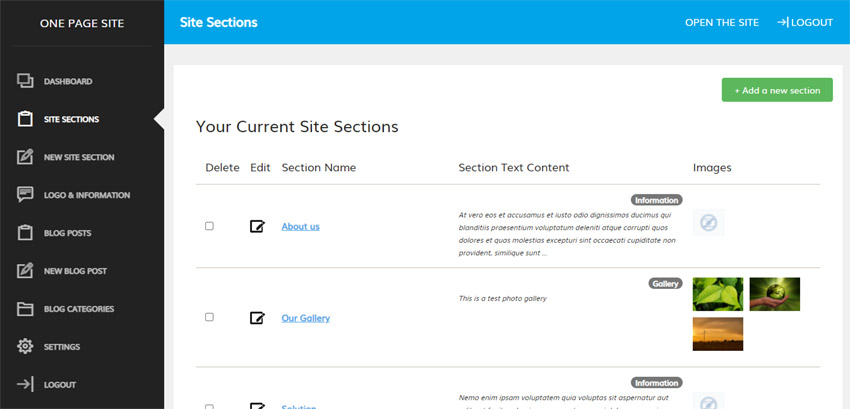Tick the delete checkbox for About us
This screenshot has width=850, height=409.
tap(209, 226)
